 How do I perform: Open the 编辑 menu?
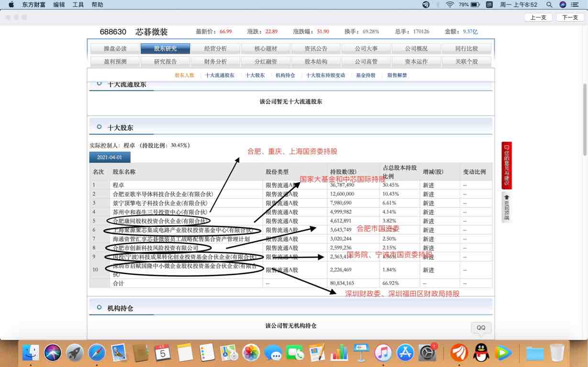(x=59, y=4)
